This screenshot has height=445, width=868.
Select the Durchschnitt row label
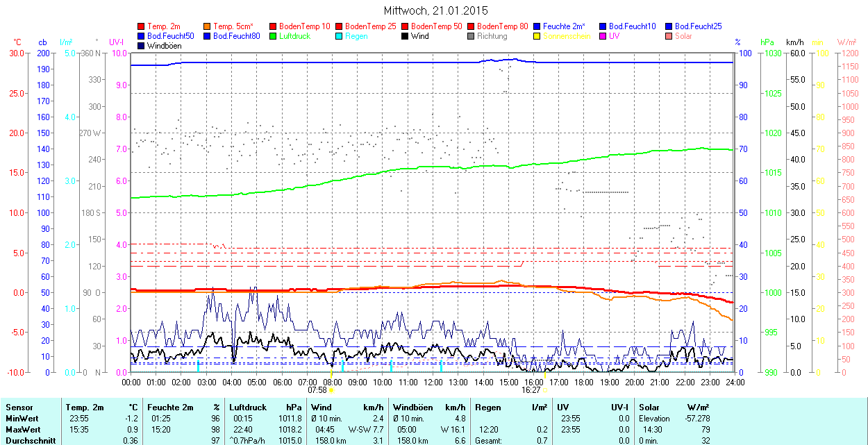[x=27, y=441]
